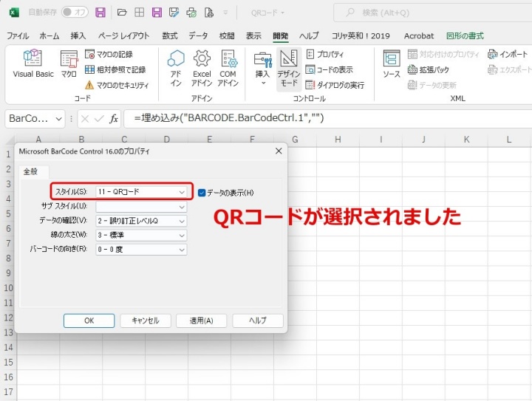Toggle relative reference recording (相対参照で記録)
The height and width of the screenshot is (401, 532).
tap(115, 69)
